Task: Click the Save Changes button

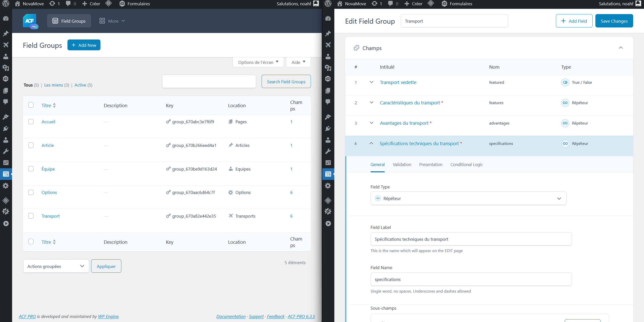Action: click(x=614, y=21)
